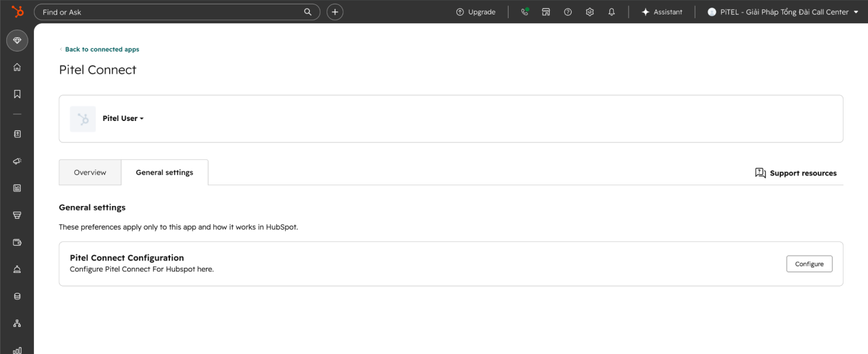868x354 pixels.
Task: Open Sales funnel icon in sidebar
Action: [x=17, y=215]
